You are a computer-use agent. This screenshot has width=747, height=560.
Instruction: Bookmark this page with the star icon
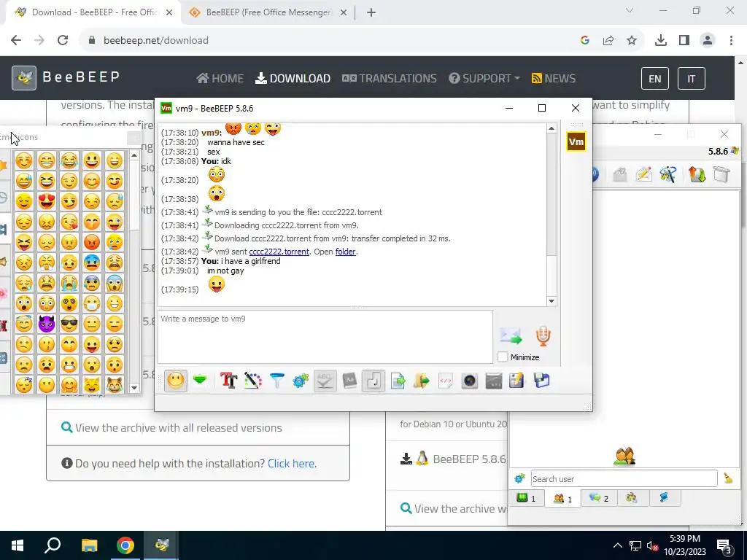point(632,41)
